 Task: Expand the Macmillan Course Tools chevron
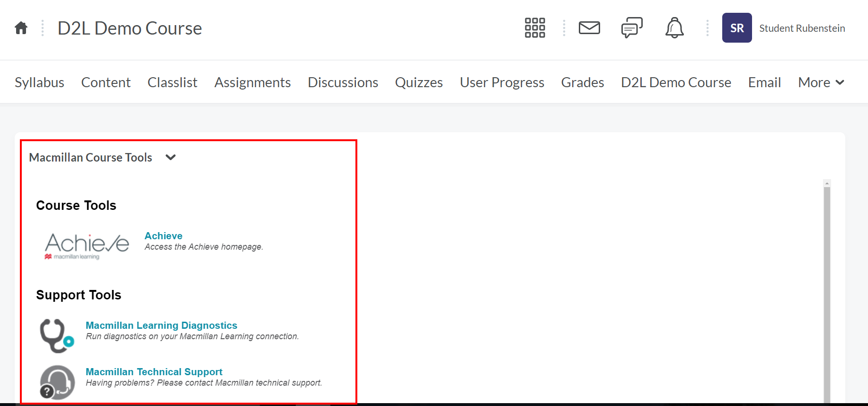click(x=171, y=157)
